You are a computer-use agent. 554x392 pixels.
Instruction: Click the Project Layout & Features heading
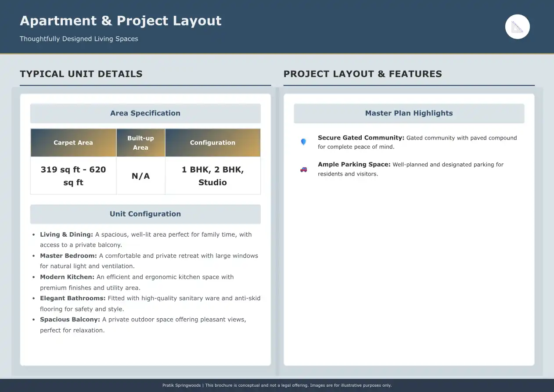tap(363, 74)
